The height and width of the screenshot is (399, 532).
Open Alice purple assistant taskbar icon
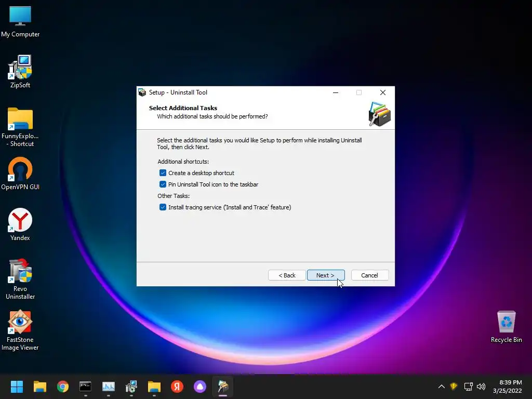coord(200,387)
